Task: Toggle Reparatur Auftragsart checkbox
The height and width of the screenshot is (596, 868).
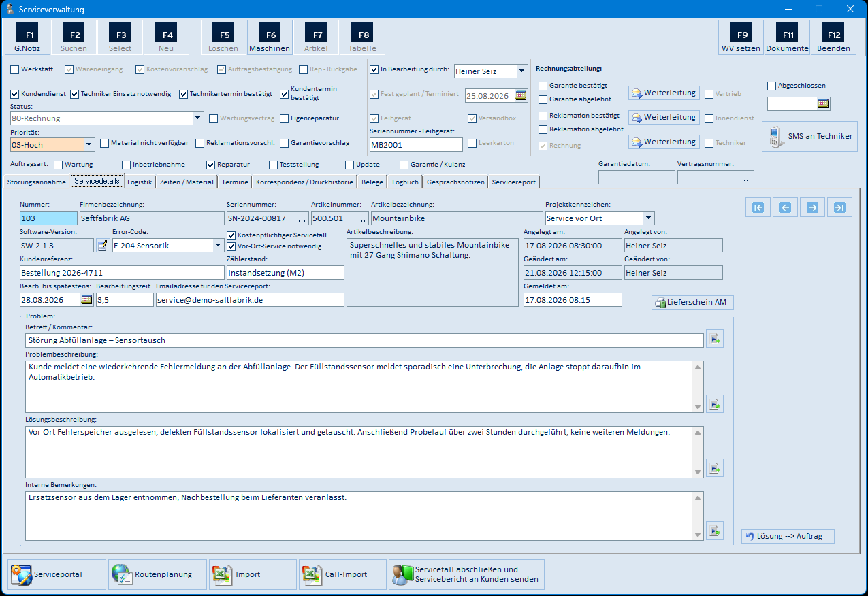Action: [210, 165]
